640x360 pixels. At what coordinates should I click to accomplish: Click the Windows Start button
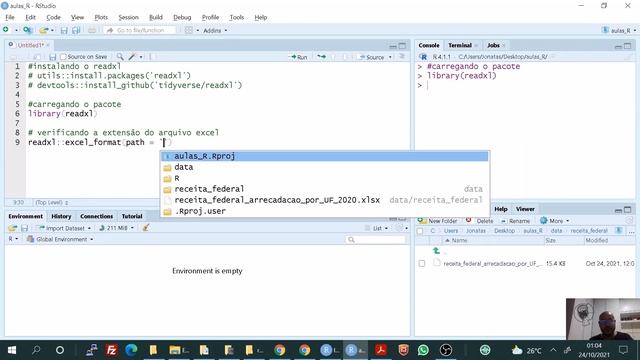pyautogui.click(x=12, y=350)
